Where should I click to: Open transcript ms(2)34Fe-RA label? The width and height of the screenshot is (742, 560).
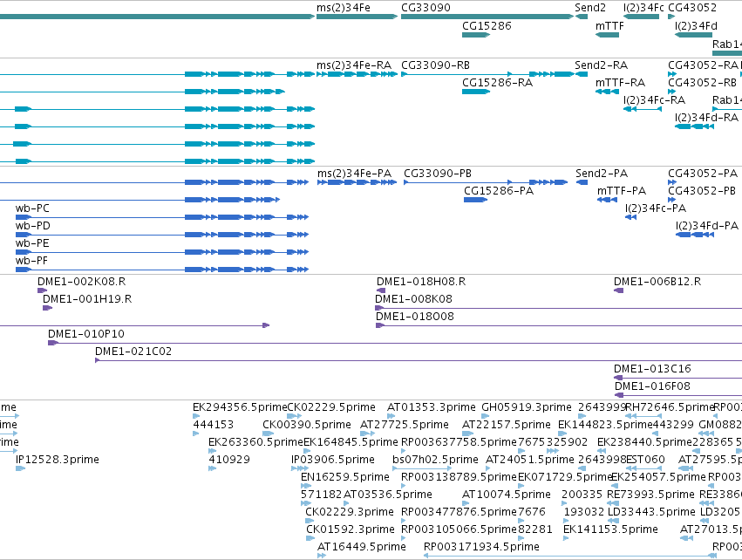pyautogui.click(x=353, y=65)
